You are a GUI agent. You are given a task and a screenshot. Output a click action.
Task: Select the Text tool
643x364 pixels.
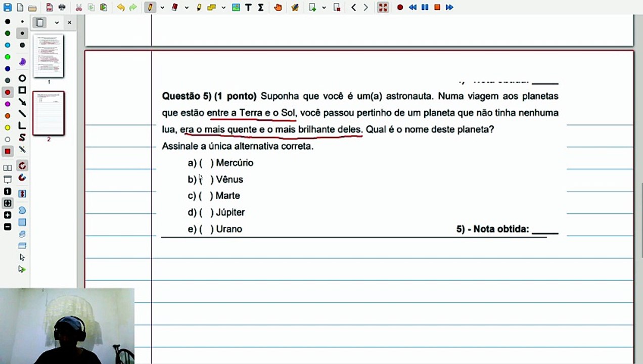point(248,8)
